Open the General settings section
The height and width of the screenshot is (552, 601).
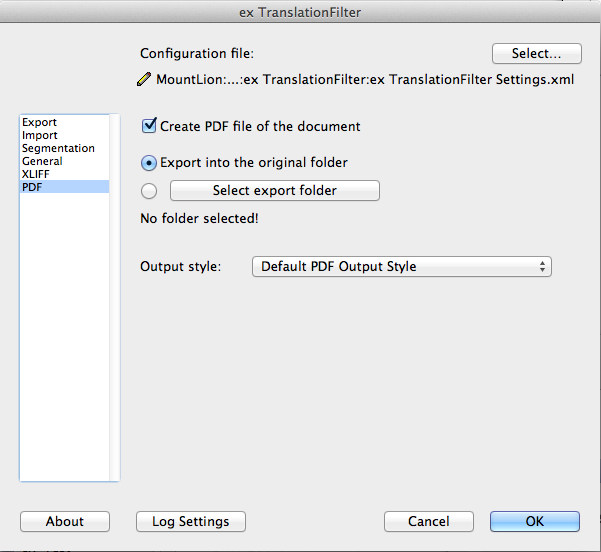pyautogui.click(x=42, y=161)
